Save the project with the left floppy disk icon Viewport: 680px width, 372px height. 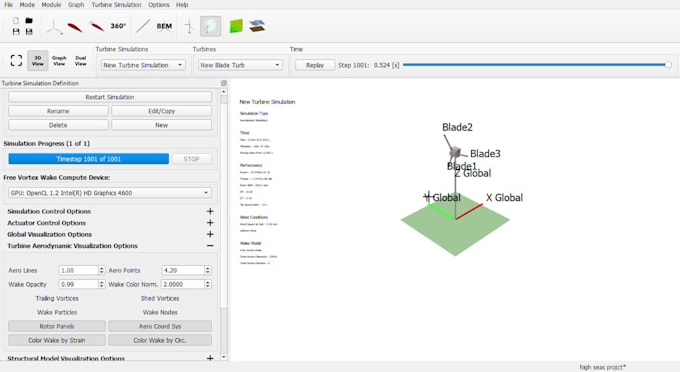16,32
